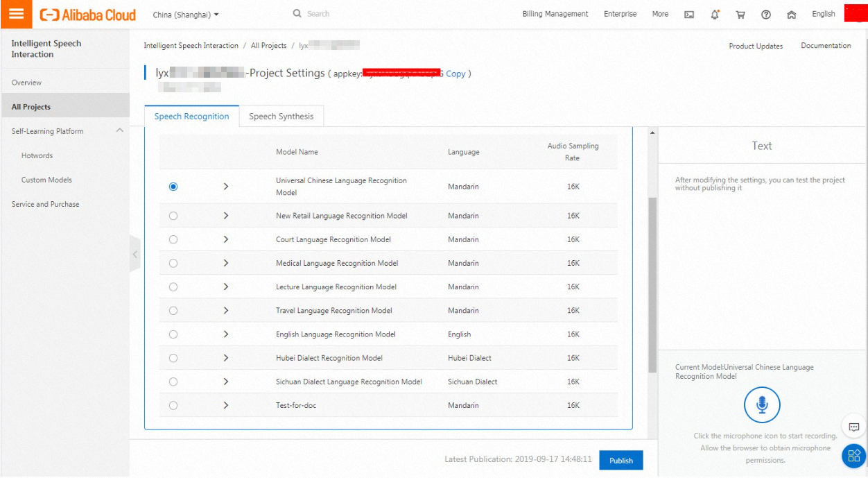This screenshot has width=868, height=478.
Task: Switch to Speech Synthesis tab
Action: tap(281, 117)
